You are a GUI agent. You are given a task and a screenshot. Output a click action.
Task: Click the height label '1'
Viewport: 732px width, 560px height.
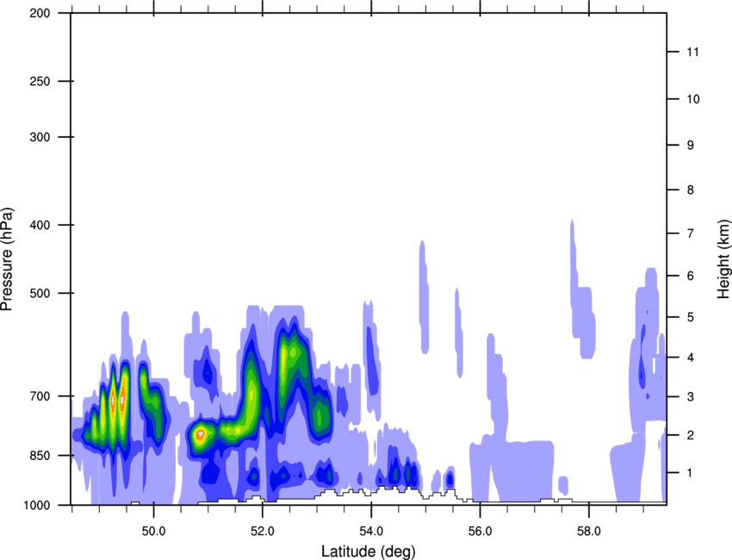pyautogui.click(x=691, y=473)
